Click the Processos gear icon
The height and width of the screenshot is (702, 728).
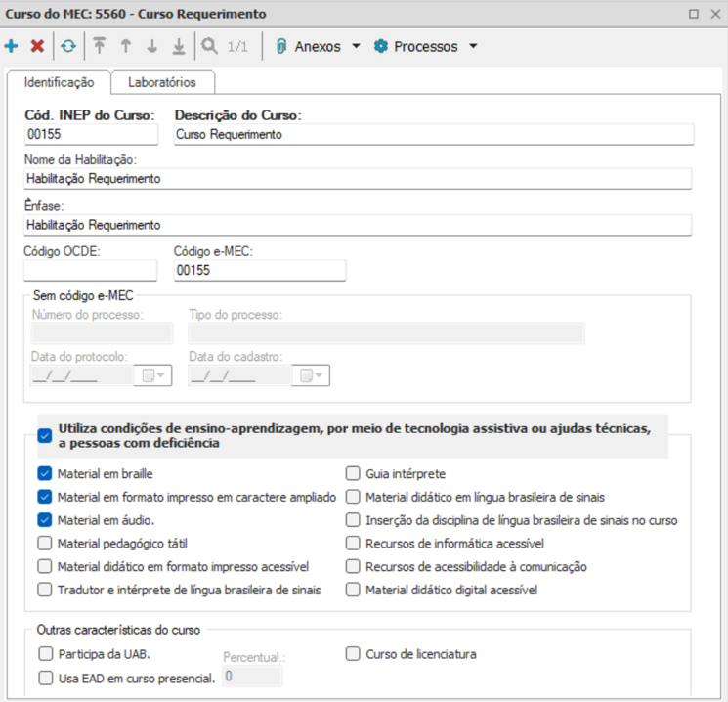click(x=381, y=46)
